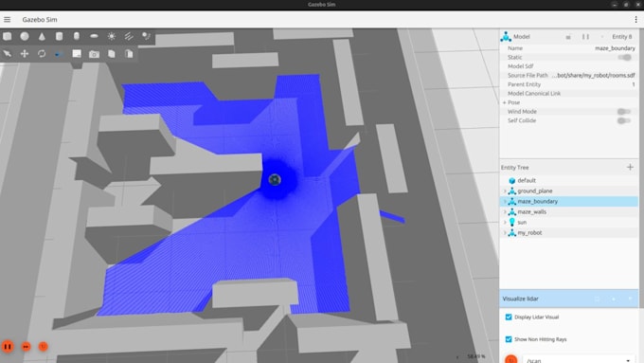
Task: Step the simulation forward
Action: pyautogui.click(x=26, y=347)
